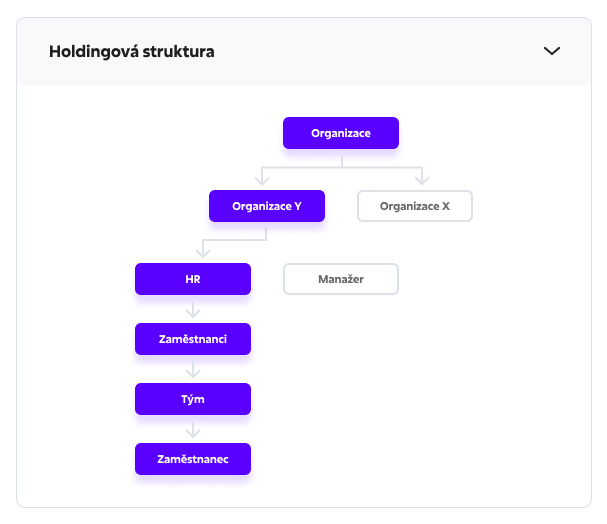Click the arrow between HR and Zaměstnanci

click(x=193, y=309)
